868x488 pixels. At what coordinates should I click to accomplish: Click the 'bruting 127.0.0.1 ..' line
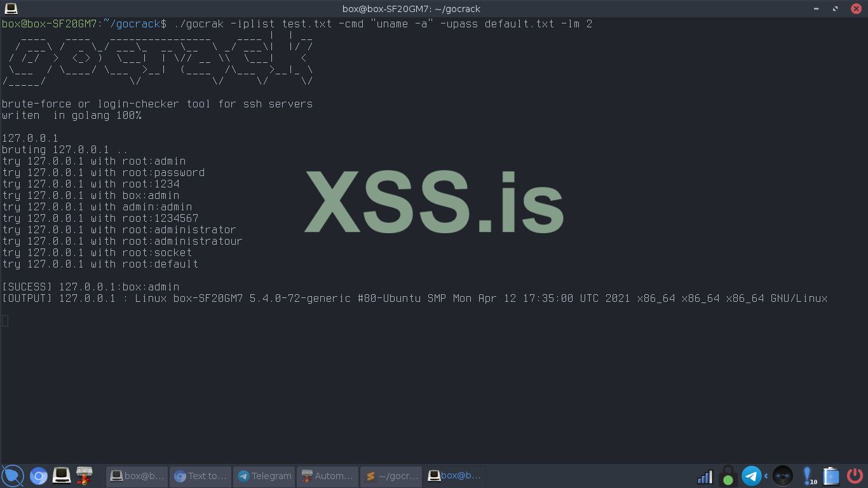(x=65, y=150)
